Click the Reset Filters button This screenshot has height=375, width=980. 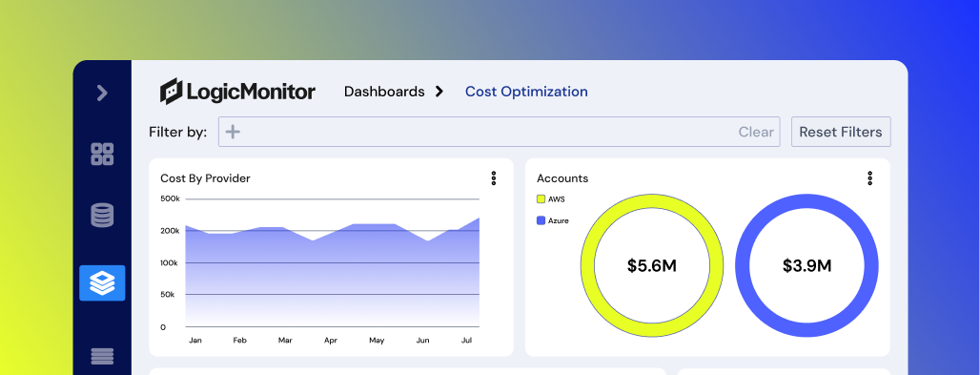(x=841, y=132)
